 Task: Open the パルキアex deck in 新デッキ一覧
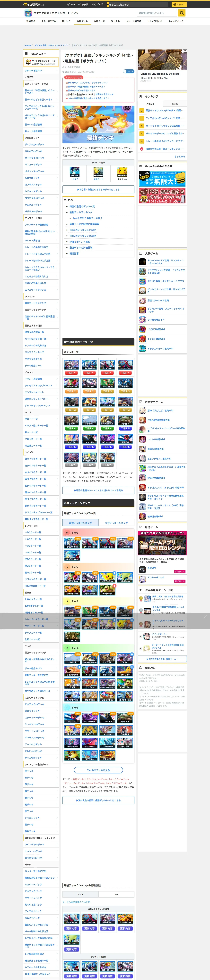click(x=71, y=365)
